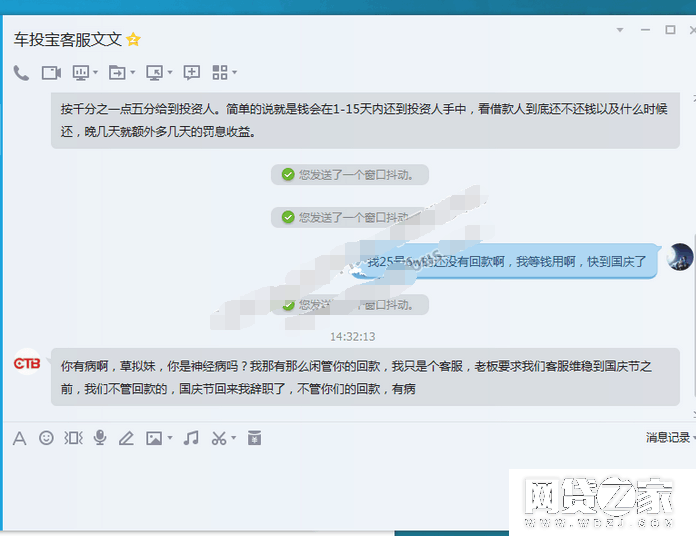This screenshot has height=538, width=696.
Task: Open the red packet wallet icon
Action: 254,438
